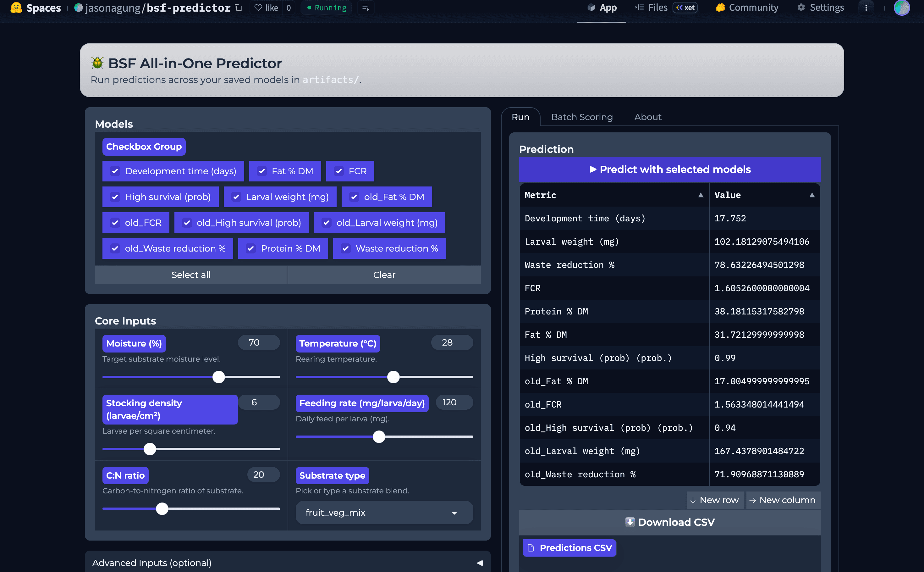Sort table by Value column arrow
This screenshot has width=924, height=572.
click(x=812, y=195)
